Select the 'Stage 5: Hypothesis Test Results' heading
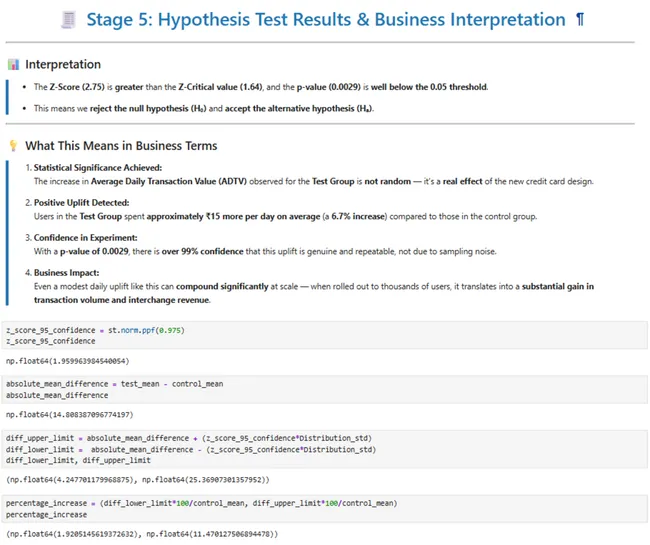The image size is (650, 545). point(326,19)
